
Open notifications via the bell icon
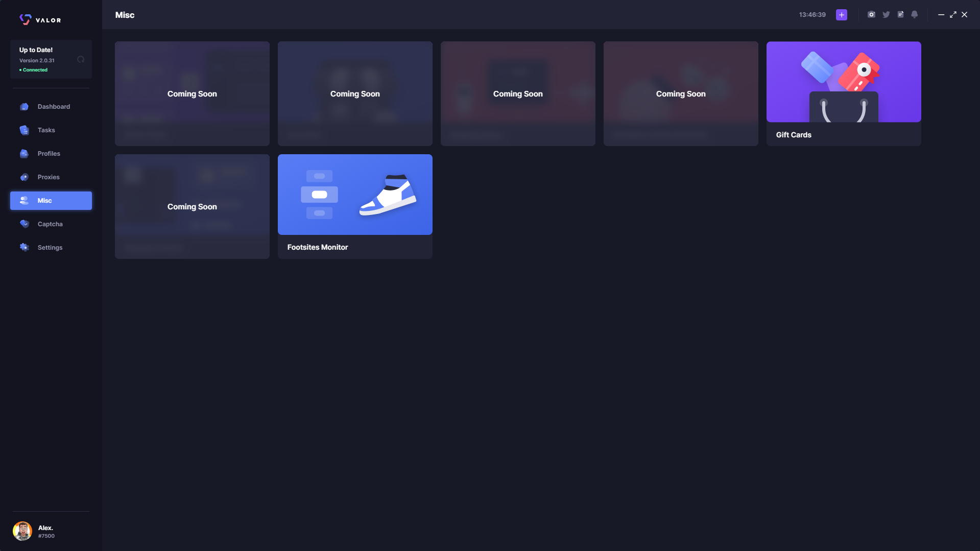tap(915, 15)
